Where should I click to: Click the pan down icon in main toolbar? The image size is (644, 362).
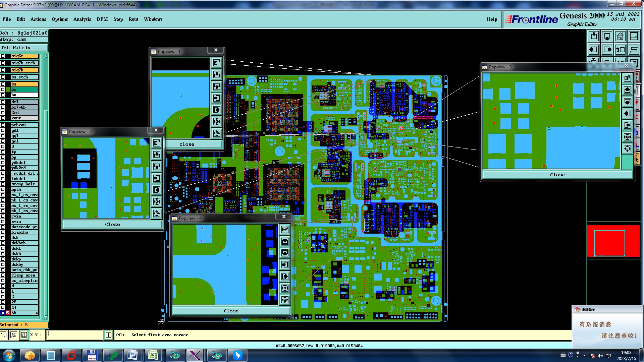coord(607,36)
